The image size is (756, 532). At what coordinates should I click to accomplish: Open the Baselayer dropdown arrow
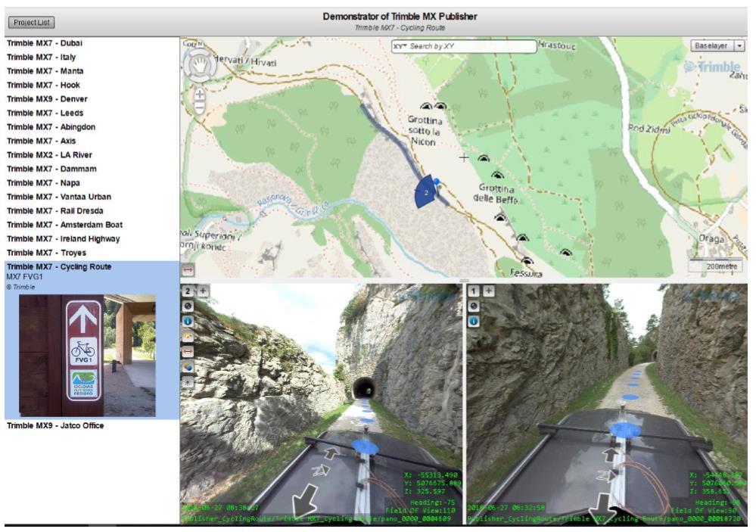(x=739, y=46)
